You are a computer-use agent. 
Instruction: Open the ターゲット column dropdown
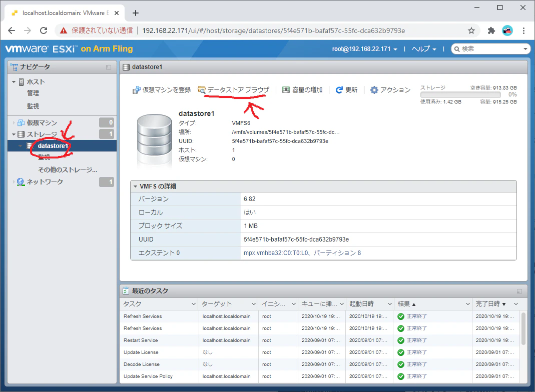point(254,303)
